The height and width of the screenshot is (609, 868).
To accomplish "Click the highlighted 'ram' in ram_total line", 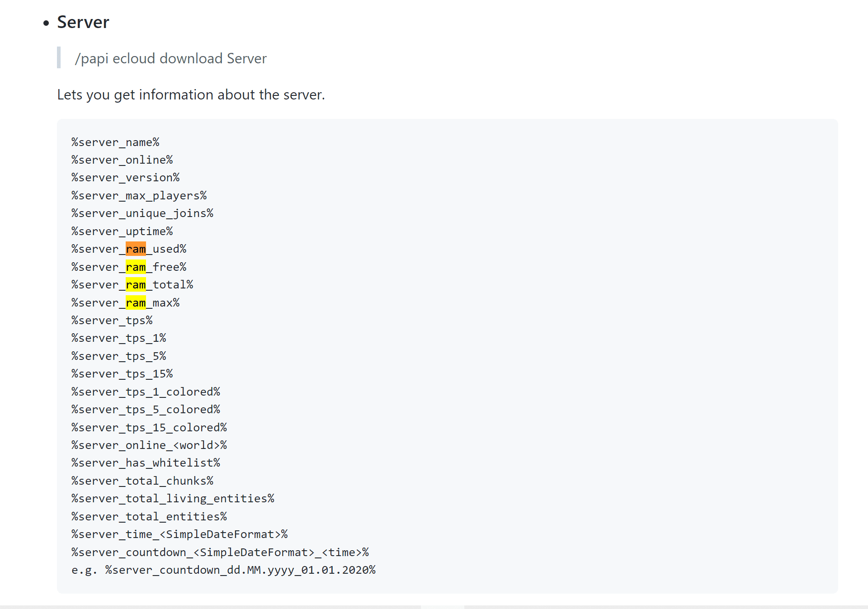I will tap(136, 285).
